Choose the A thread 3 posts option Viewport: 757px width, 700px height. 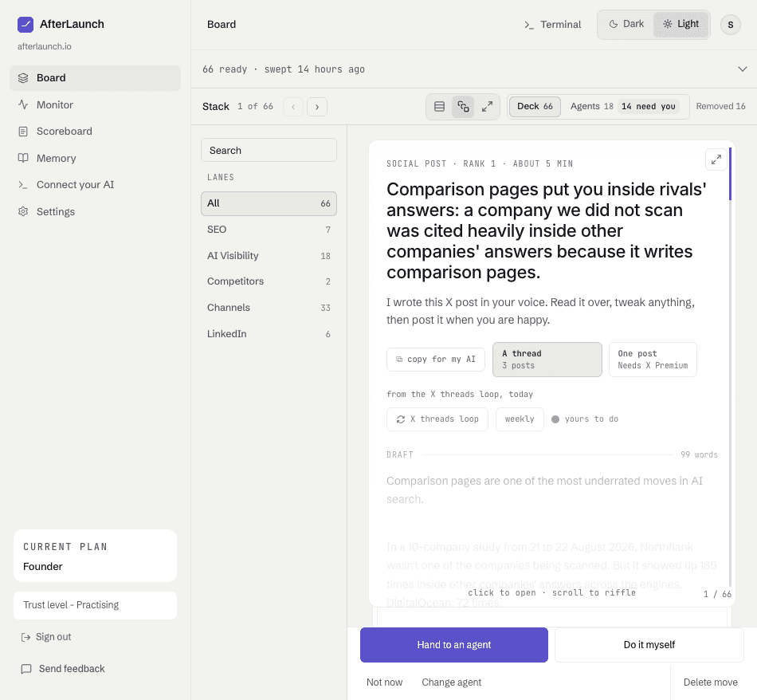click(547, 360)
